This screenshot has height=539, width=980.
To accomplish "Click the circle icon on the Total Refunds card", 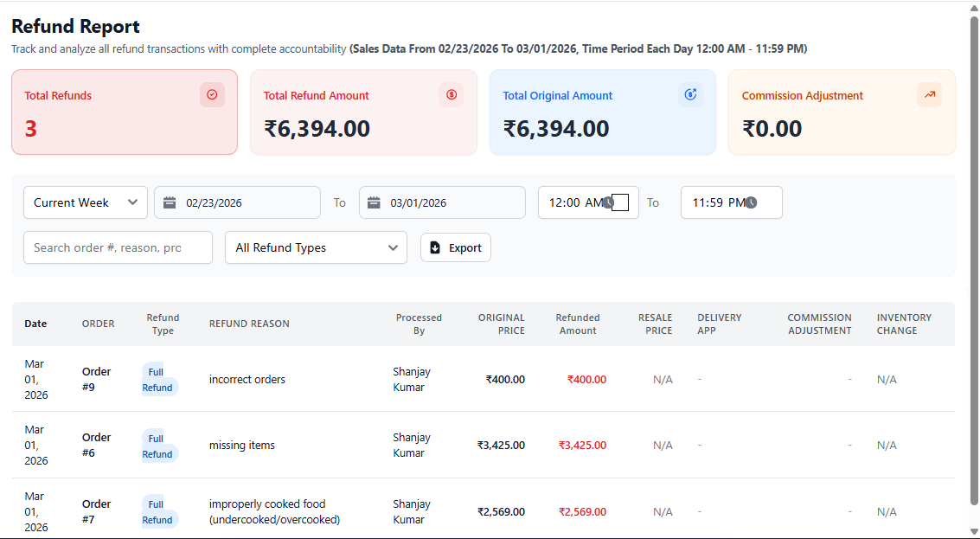I will click(212, 94).
